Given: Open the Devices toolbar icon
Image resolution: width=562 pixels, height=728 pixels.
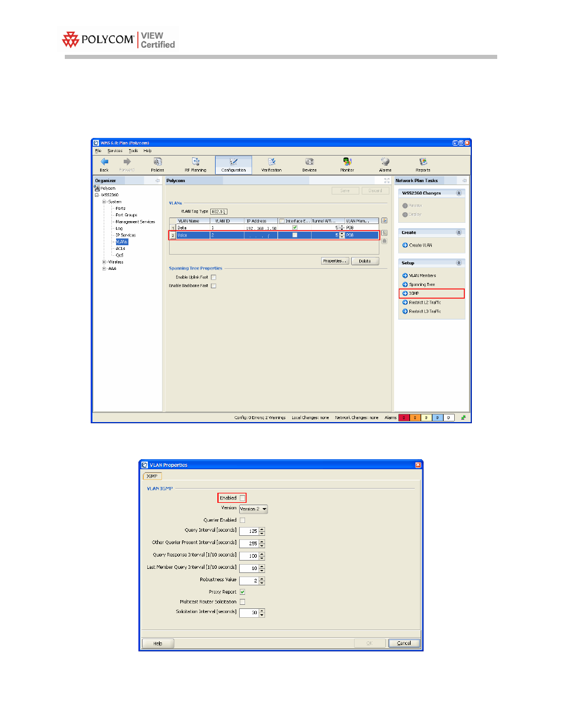Looking at the screenshot, I should coord(309,162).
